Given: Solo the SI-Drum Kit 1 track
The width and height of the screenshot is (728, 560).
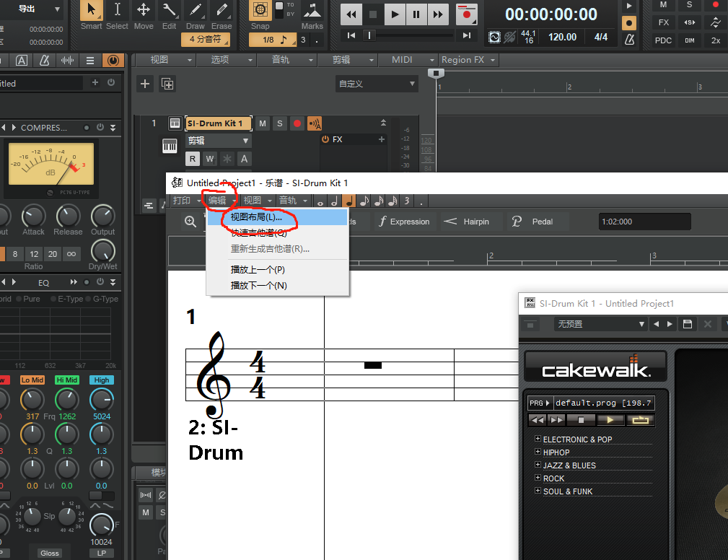Looking at the screenshot, I should tap(279, 123).
